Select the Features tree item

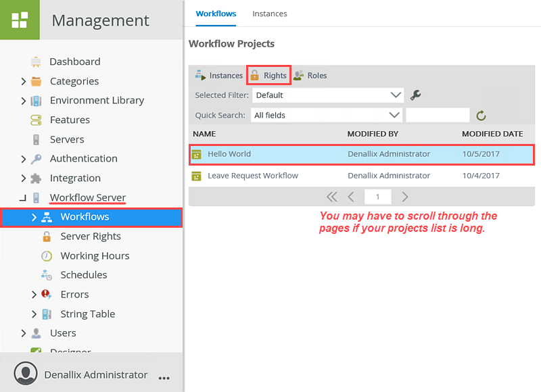tap(70, 120)
